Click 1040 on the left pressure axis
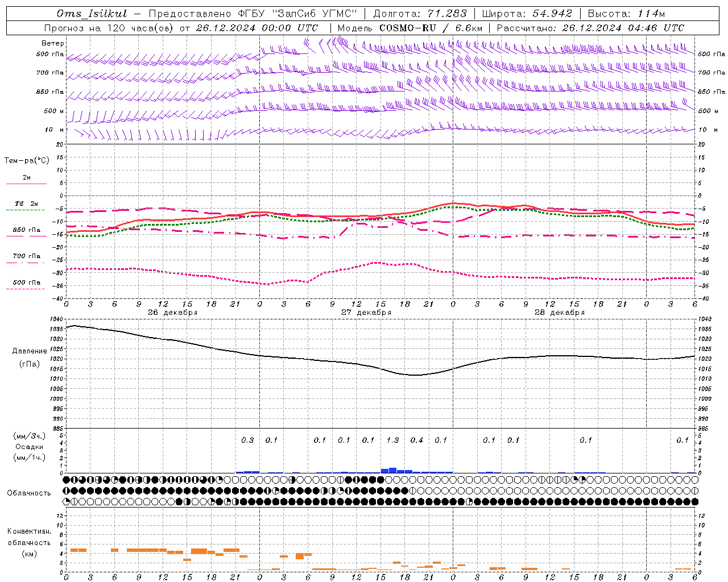 (56, 319)
